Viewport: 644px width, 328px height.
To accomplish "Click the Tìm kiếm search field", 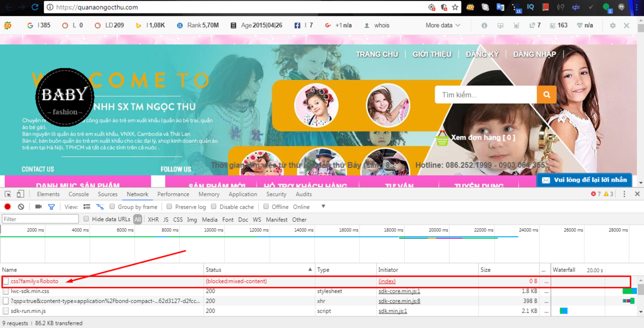I will tap(486, 95).
